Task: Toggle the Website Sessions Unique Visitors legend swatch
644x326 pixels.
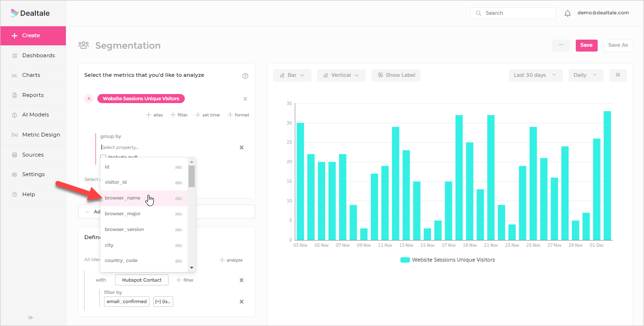Action: point(405,260)
